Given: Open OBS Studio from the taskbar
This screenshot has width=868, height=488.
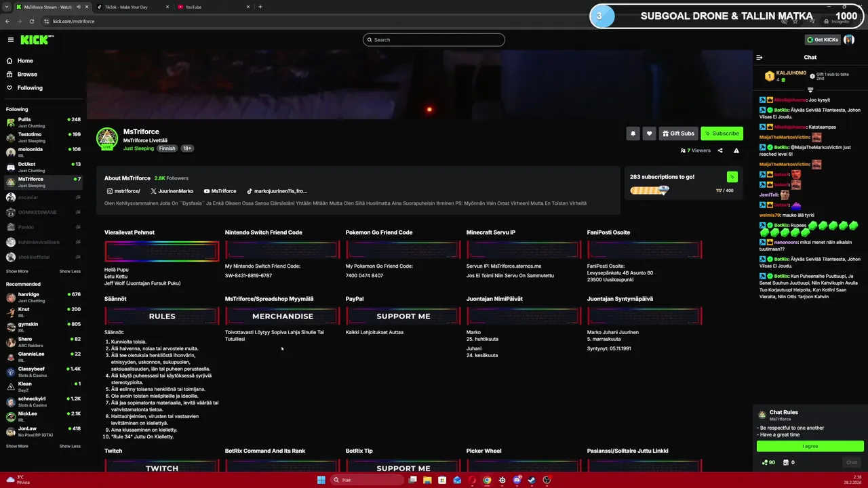Looking at the screenshot, I should 547,480.
